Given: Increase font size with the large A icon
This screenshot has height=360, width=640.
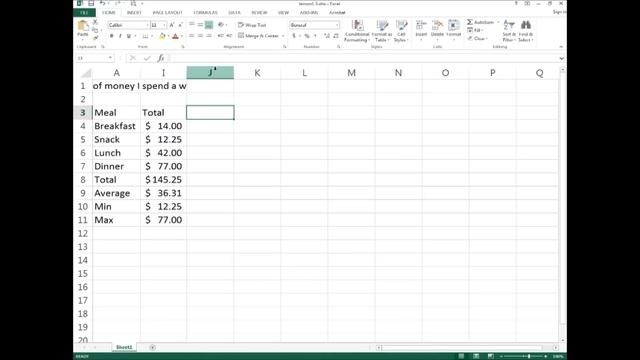Looking at the screenshot, I should [x=171, y=25].
